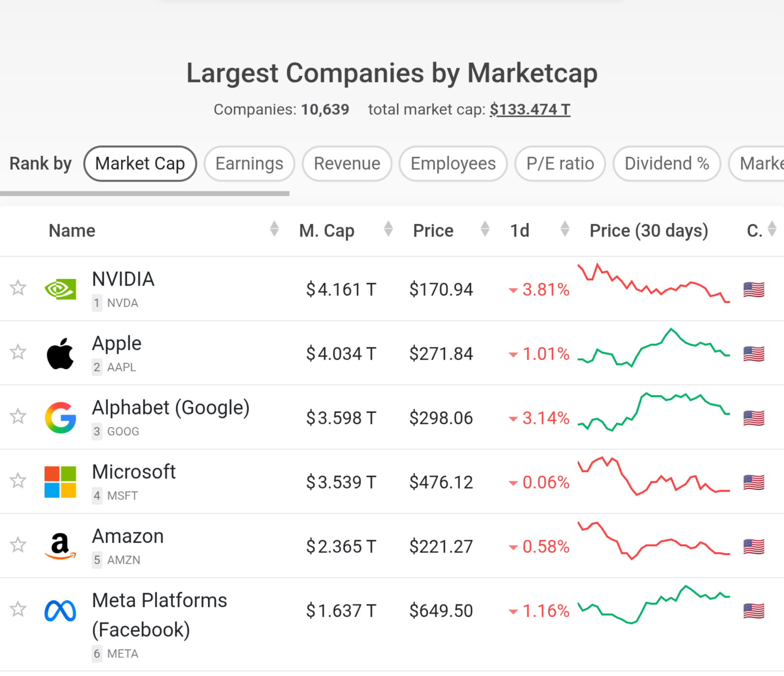Click the Meta logo icon
Screen dimensions: 784x676
tap(60, 611)
